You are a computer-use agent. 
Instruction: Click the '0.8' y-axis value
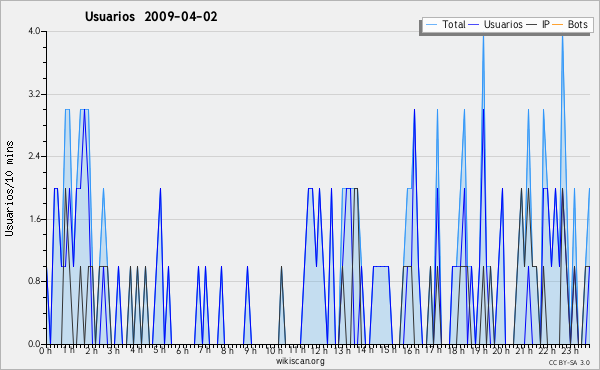point(34,281)
